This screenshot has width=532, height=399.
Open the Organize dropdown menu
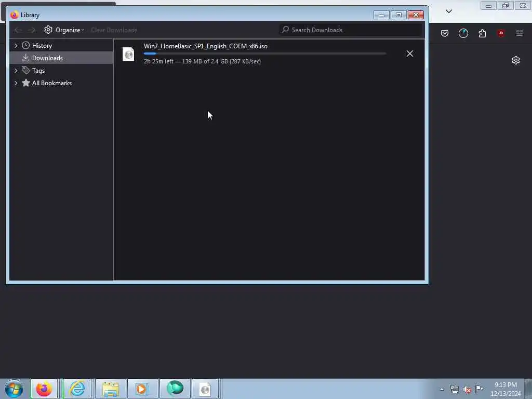point(64,30)
